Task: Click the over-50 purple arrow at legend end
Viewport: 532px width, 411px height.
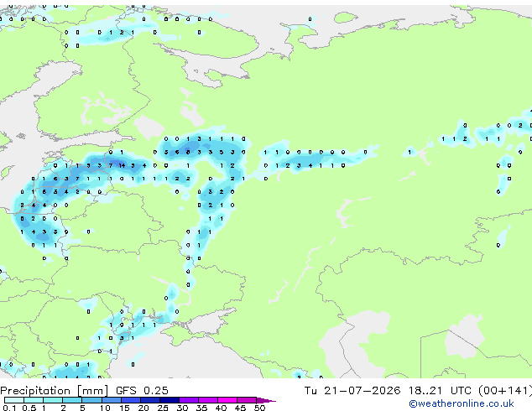Action: click(266, 400)
